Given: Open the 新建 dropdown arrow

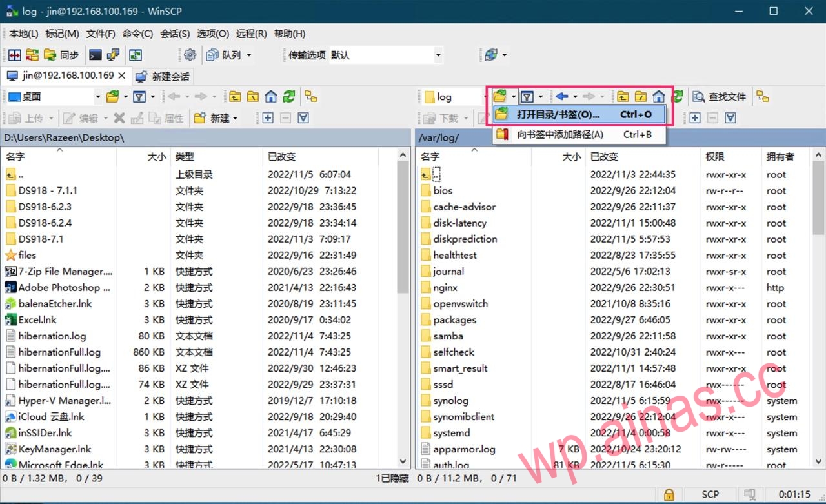Looking at the screenshot, I should coord(236,118).
